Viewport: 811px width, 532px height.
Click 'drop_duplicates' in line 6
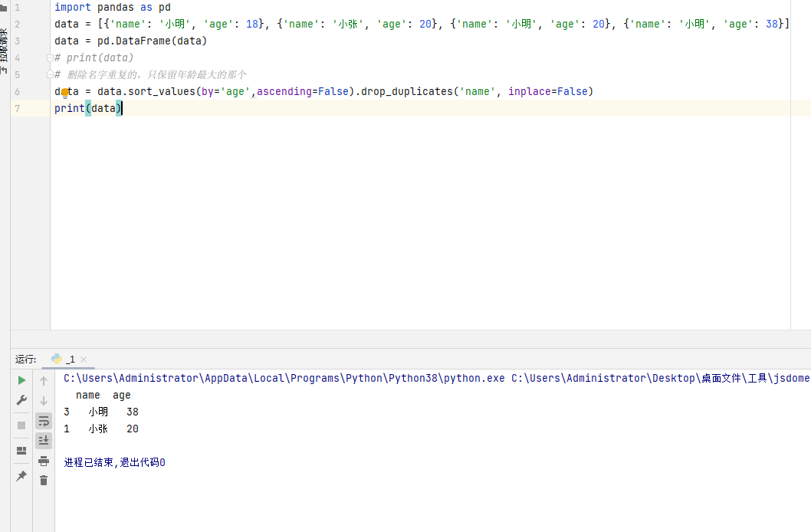coord(406,91)
